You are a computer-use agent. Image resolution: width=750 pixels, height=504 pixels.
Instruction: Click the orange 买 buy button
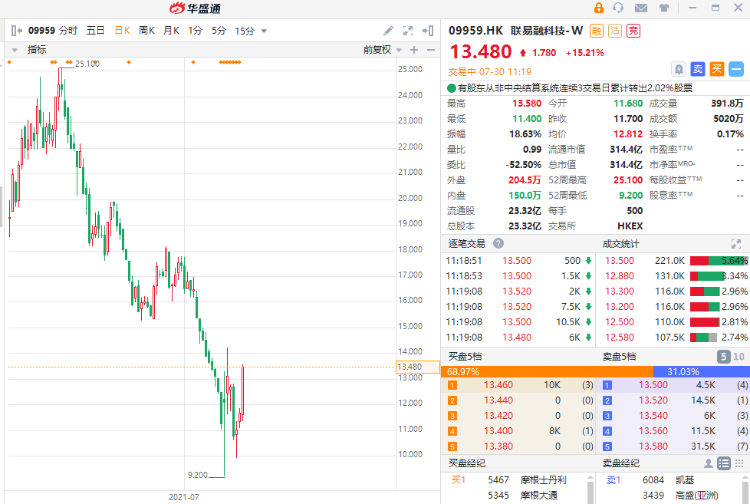pos(717,69)
